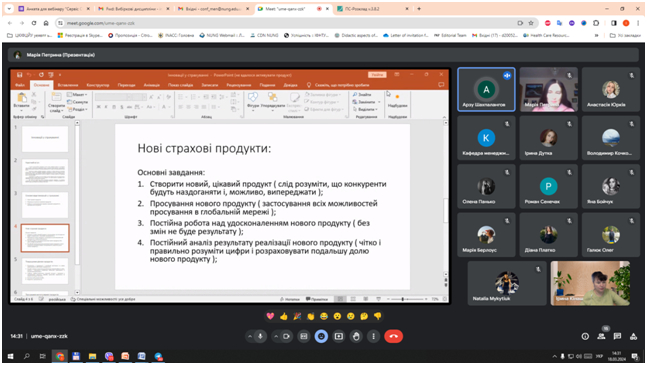Open the activities shapes icon

click(633, 337)
